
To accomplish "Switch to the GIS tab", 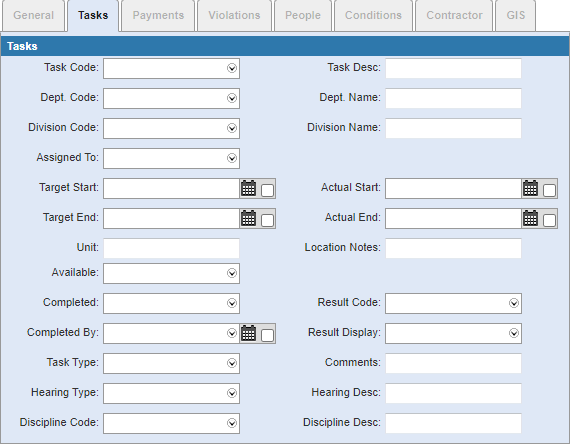I will tap(515, 15).
